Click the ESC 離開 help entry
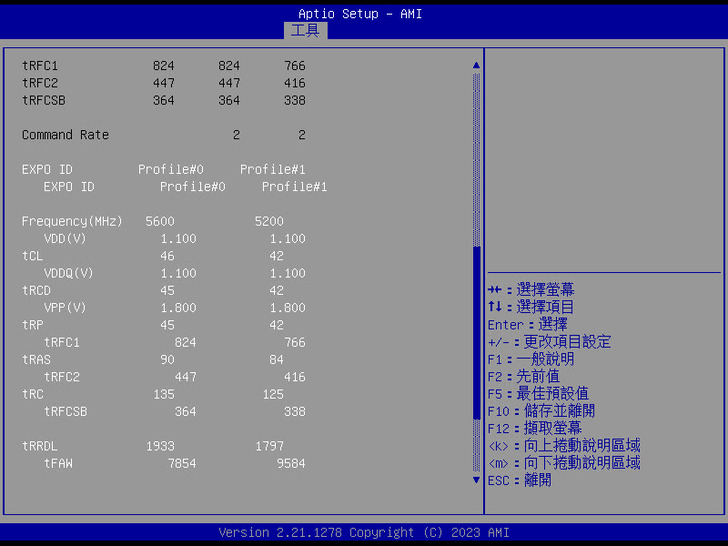 pyautogui.click(x=520, y=481)
